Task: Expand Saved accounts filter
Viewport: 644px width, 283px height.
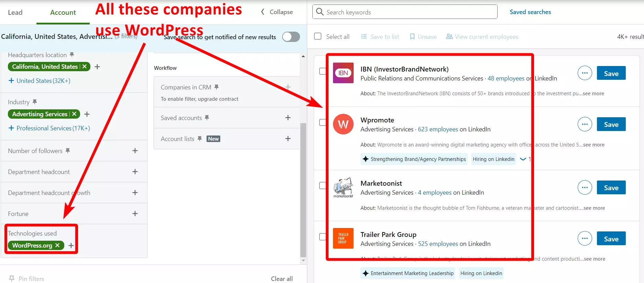Action: (288, 118)
